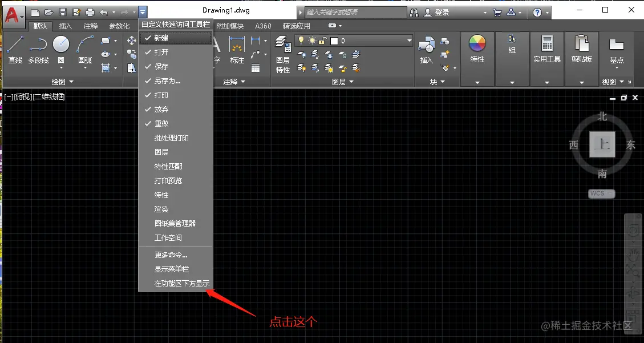Screen dimensions: 644x343
Task: Uncheck 保存 in quick access menu
Action: [176, 67]
